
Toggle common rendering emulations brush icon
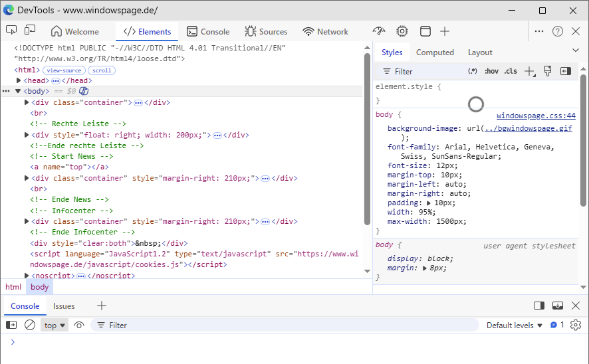pyautogui.click(x=548, y=71)
